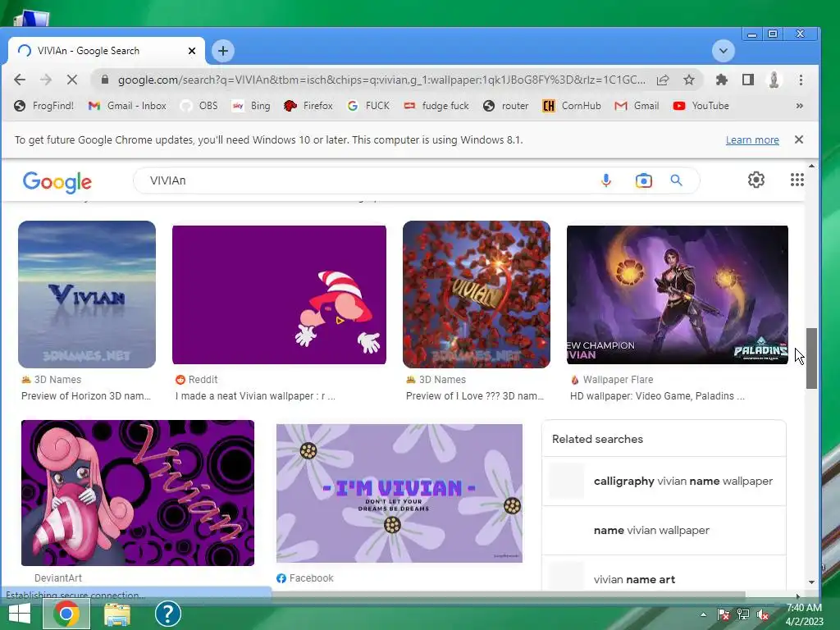The width and height of the screenshot is (840, 630).
Task: Open the Firefox bookmark
Action: click(308, 106)
